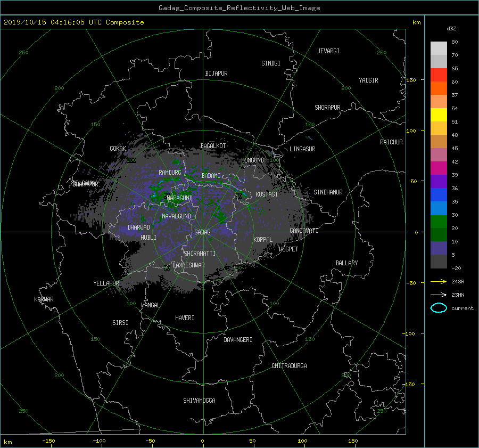479x448 pixels.
Task: Click the HAVERI city label
Action: coord(185,318)
